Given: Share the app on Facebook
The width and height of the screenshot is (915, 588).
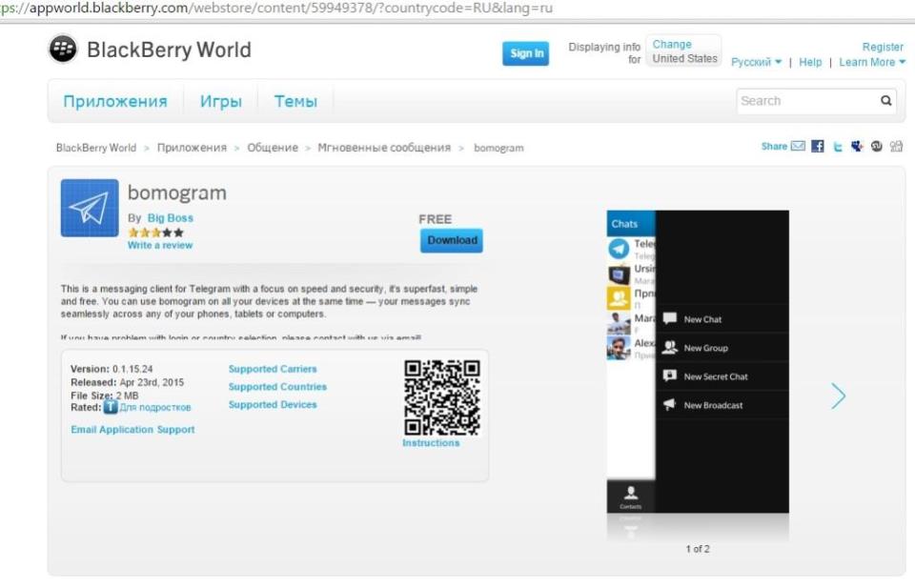Looking at the screenshot, I should click(x=818, y=146).
